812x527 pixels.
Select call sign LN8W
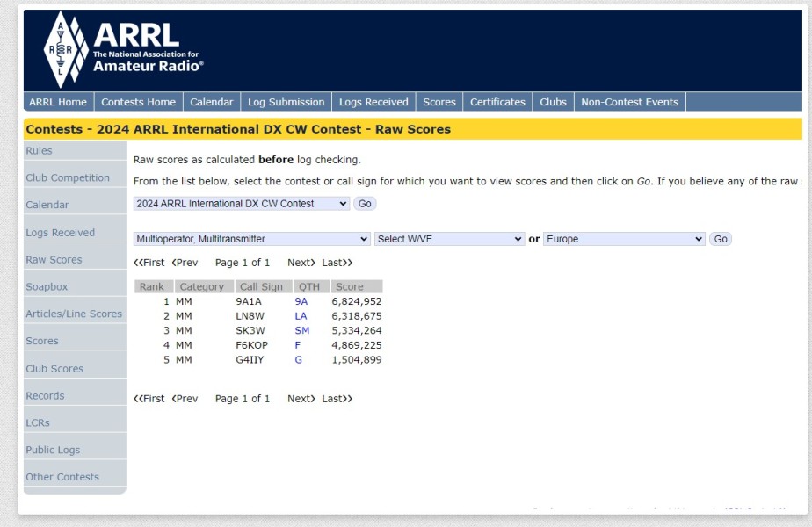[250, 316]
